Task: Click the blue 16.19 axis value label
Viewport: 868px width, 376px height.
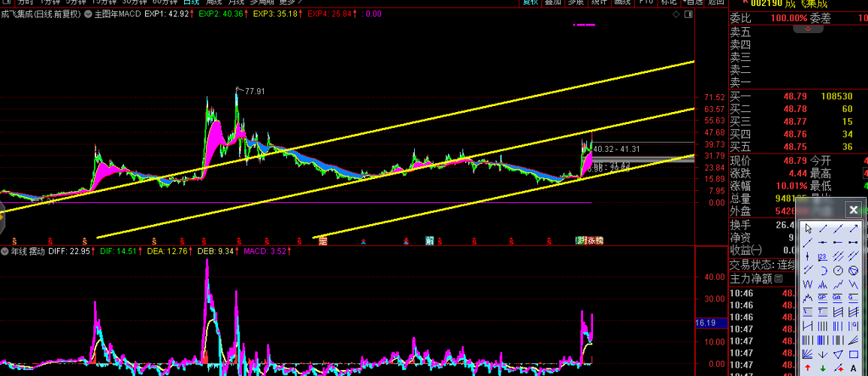Action: point(709,323)
